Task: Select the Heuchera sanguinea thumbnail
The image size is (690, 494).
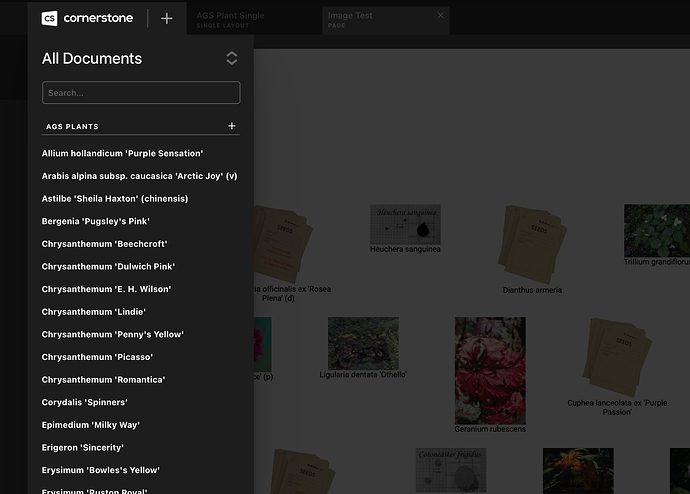Action: 405,224
